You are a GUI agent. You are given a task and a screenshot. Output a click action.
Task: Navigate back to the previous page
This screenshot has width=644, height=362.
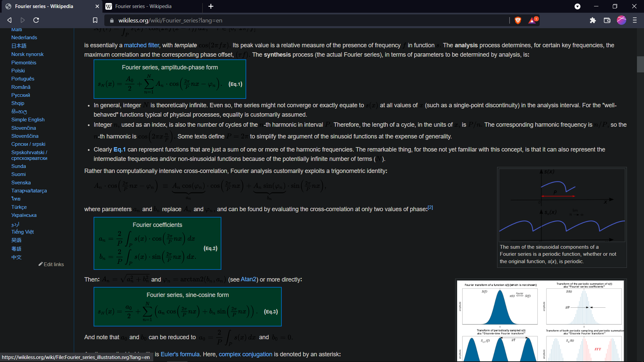[x=9, y=20]
